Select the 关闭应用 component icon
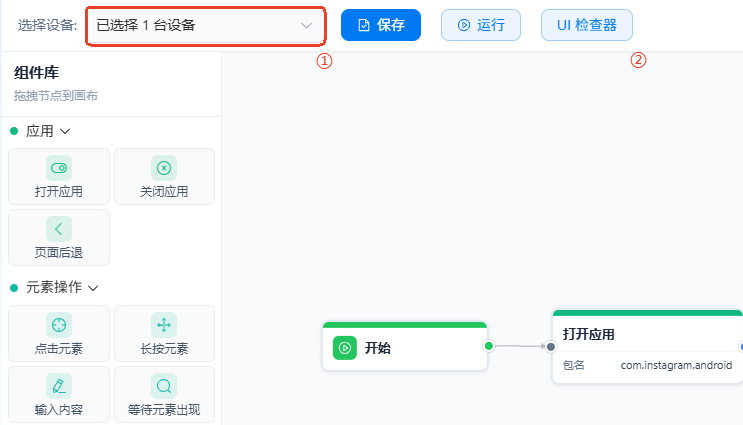The height and width of the screenshot is (425, 743). (164, 168)
